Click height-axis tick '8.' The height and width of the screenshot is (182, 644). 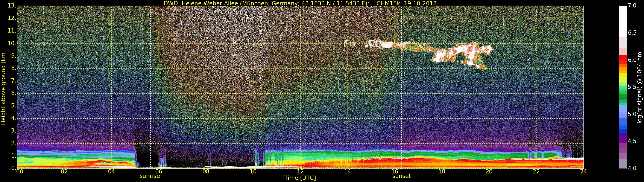point(14,68)
